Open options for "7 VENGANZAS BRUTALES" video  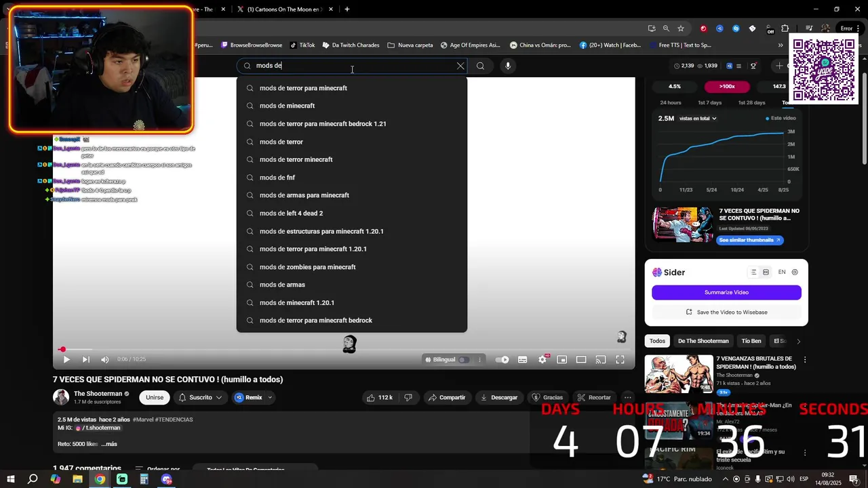pos(805,360)
